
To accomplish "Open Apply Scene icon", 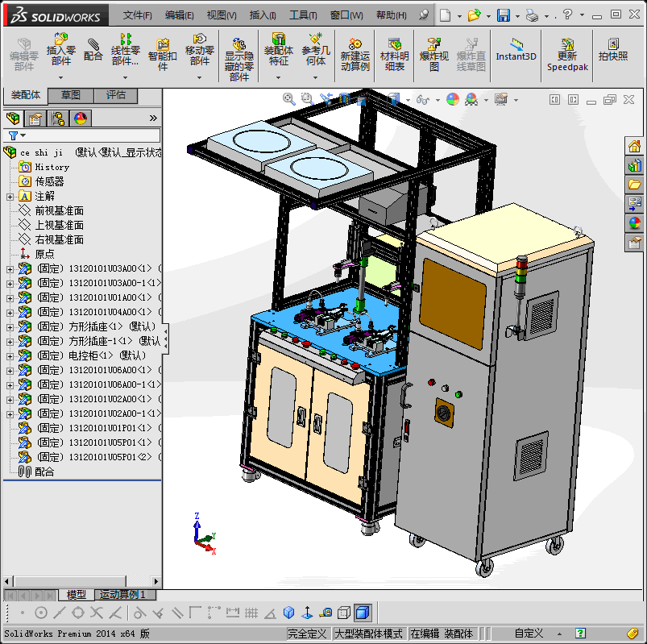I will 471,99.
